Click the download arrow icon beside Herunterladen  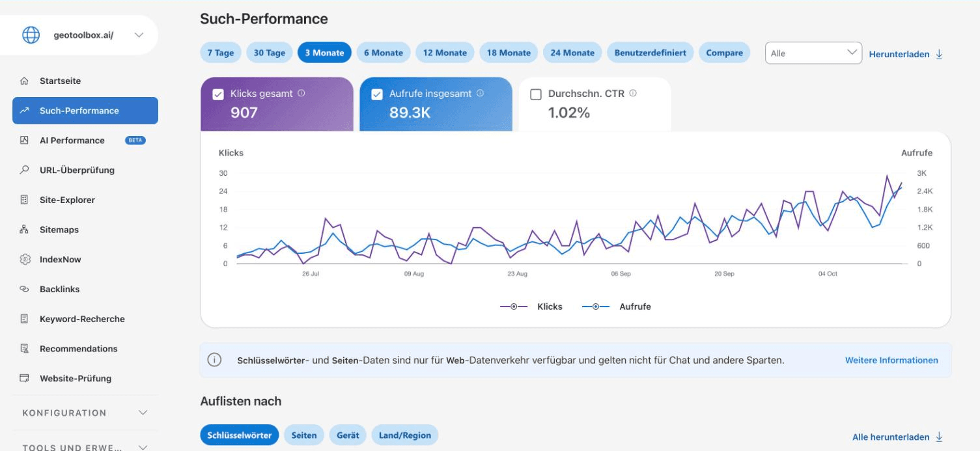click(x=939, y=54)
